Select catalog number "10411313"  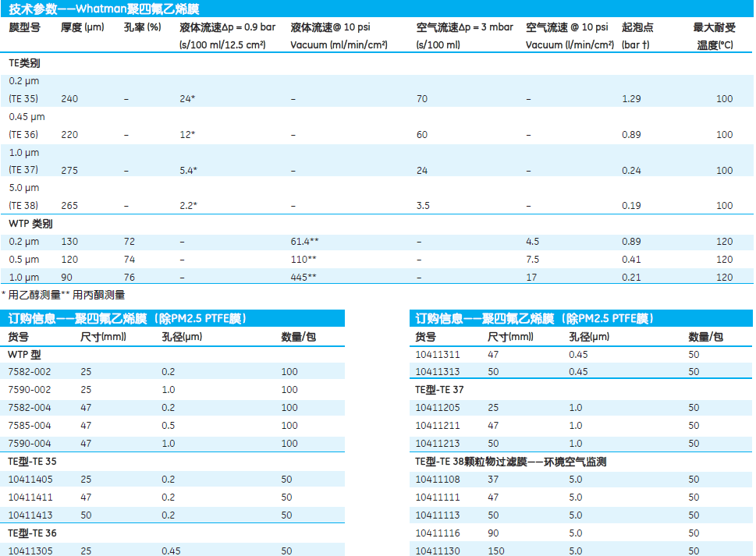[x=438, y=372]
